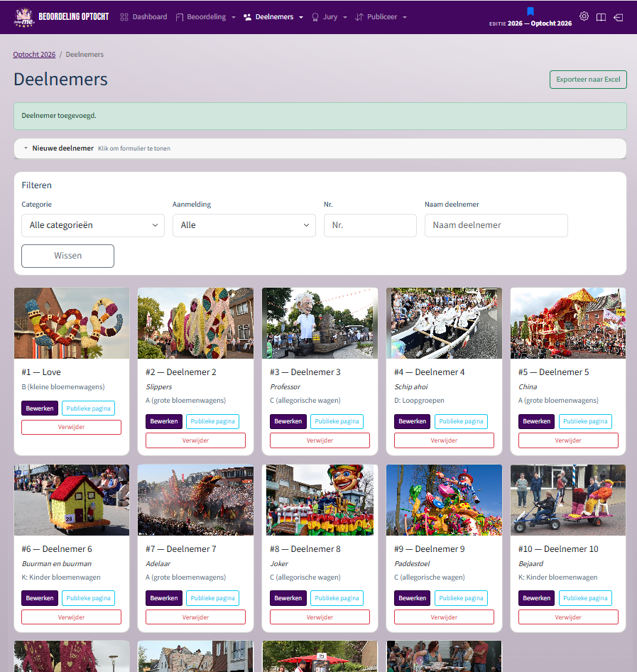The height and width of the screenshot is (672, 637).
Task: Click Bewerken for Deelnemer 5
Action: (x=537, y=422)
